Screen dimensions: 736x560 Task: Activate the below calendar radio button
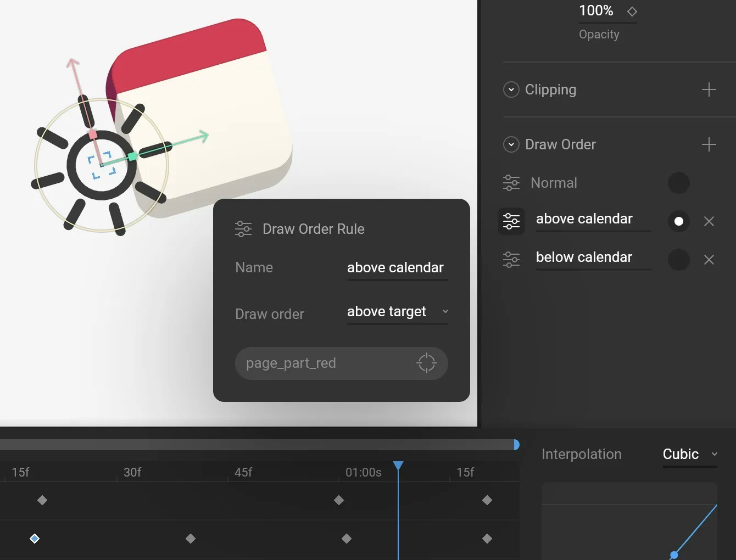click(x=679, y=260)
